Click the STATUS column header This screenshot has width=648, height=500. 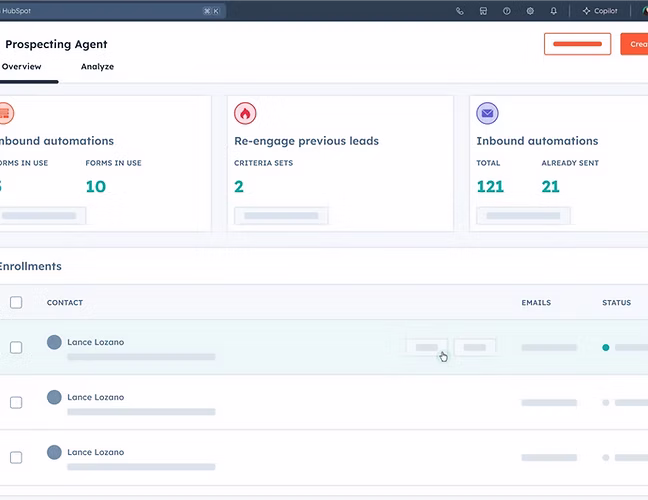(x=617, y=302)
